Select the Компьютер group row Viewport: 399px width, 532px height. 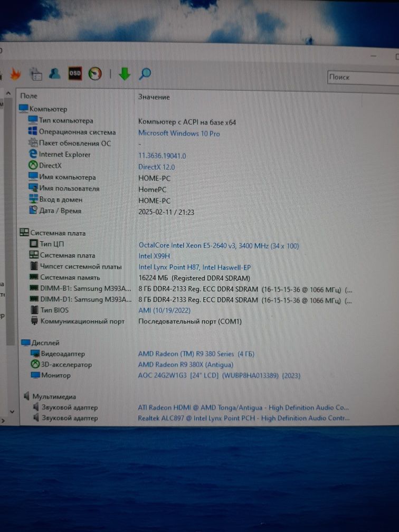point(43,109)
